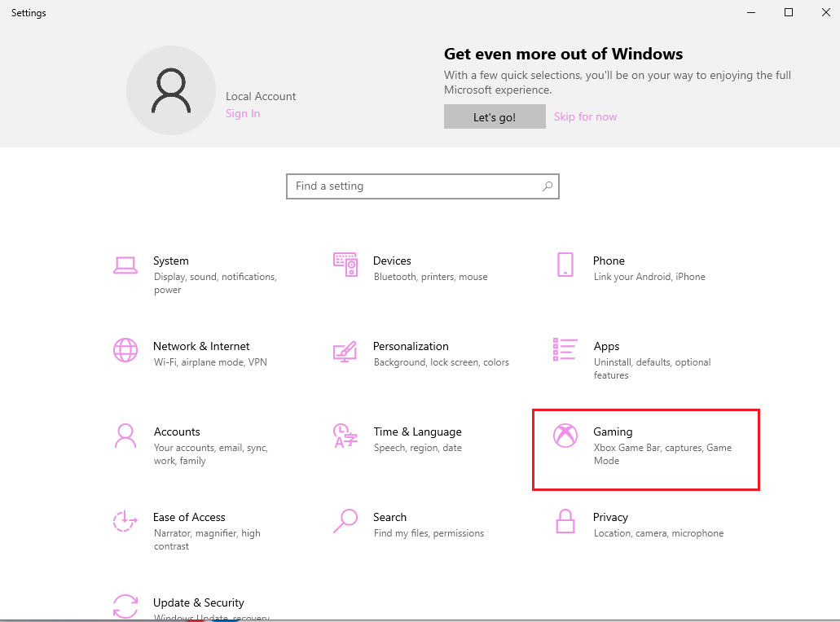Choose the Time & Language title

coord(417,432)
